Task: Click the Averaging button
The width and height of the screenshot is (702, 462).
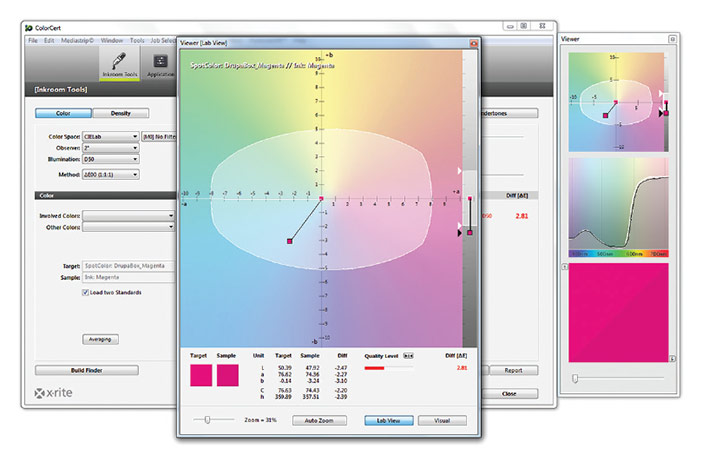Action: tap(100, 339)
